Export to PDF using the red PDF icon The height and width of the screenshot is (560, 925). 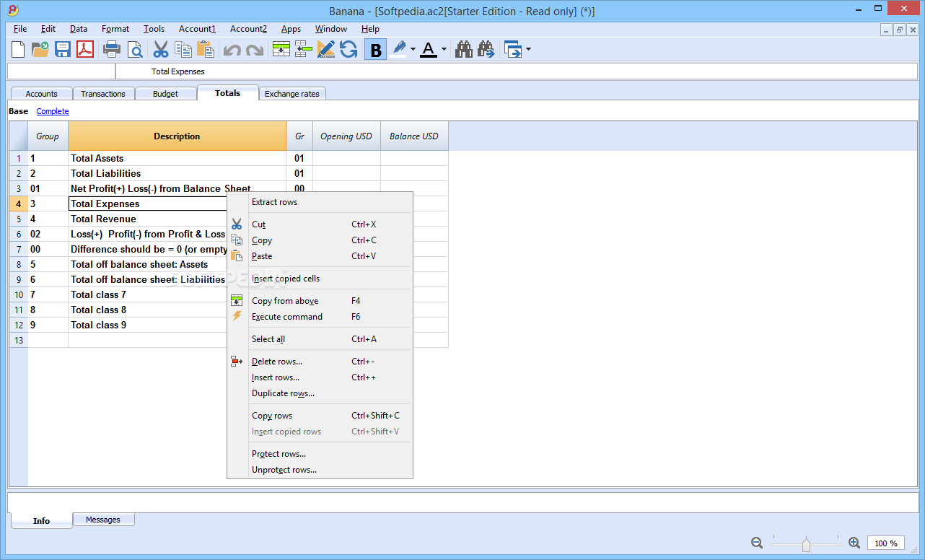pos(86,49)
